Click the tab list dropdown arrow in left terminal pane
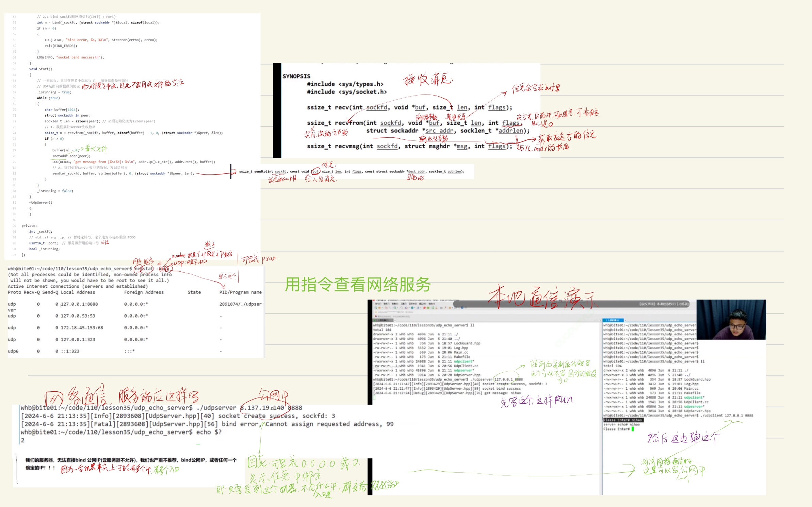This screenshot has width=812, height=507. [600, 320]
